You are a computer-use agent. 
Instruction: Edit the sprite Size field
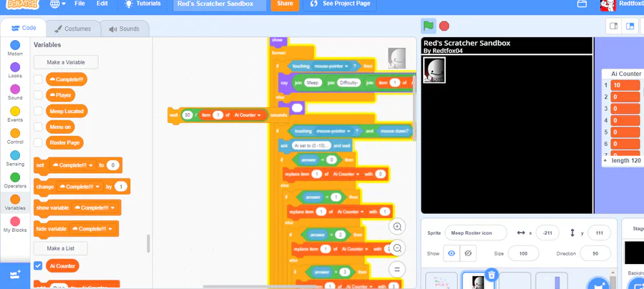coord(523,253)
